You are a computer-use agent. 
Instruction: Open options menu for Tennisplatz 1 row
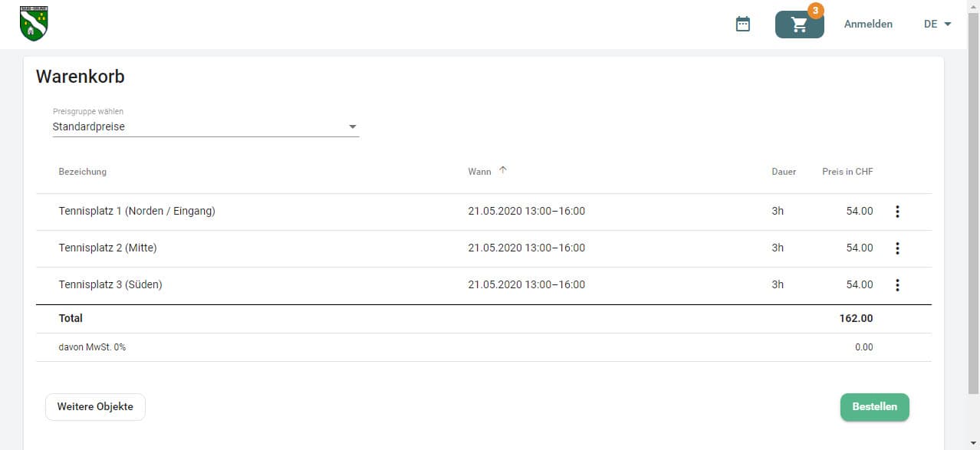click(x=897, y=212)
